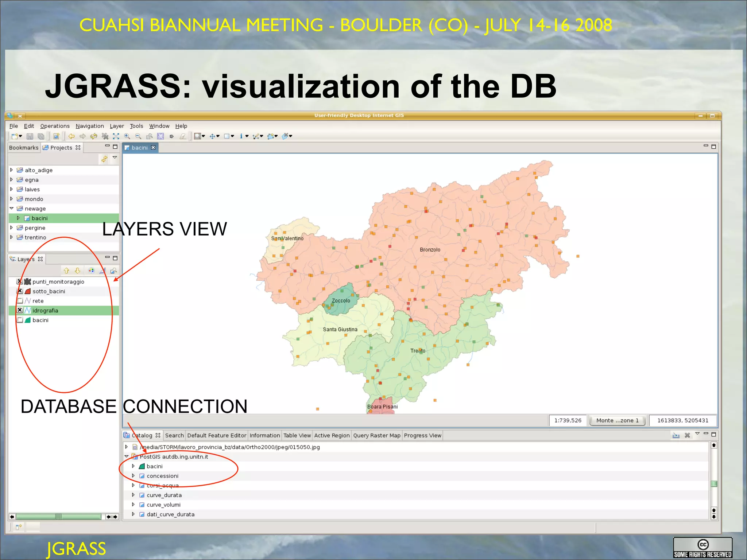Enable the rete layer checkbox
Viewport: 747px width, 560px height.
pyautogui.click(x=20, y=301)
